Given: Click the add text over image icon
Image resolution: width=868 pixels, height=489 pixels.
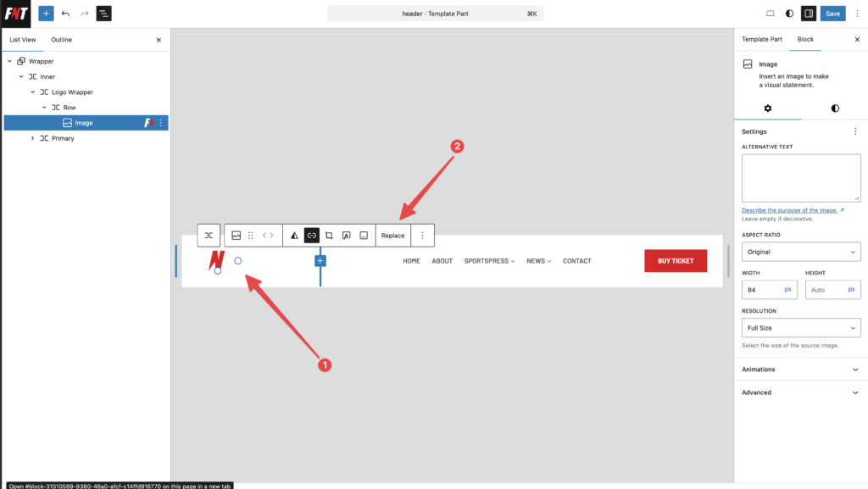Looking at the screenshot, I should coord(346,236).
